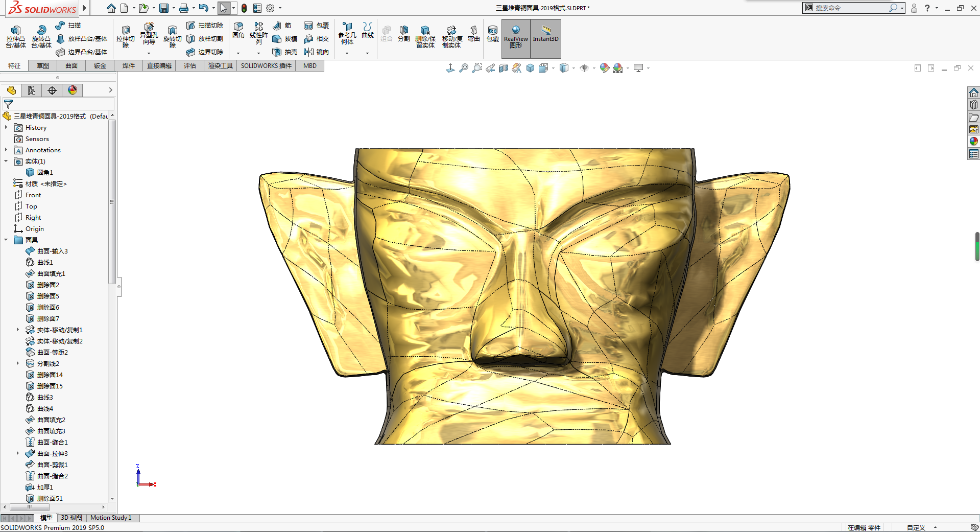980x532 pixels.
Task: Click the zoom to fit view icon
Action: (463, 68)
